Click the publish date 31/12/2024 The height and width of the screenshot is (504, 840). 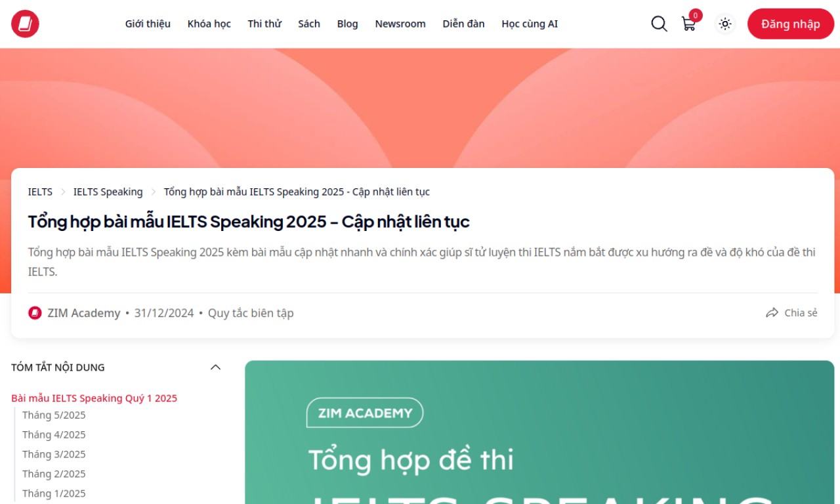pyautogui.click(x=164, y=313)
